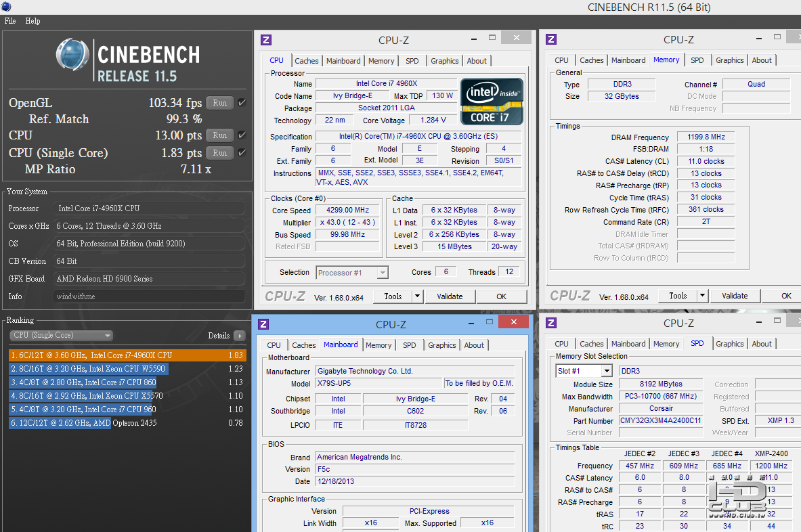
Task: Minimize the CPU-Z Mainboard window
Action: [472, 323]
